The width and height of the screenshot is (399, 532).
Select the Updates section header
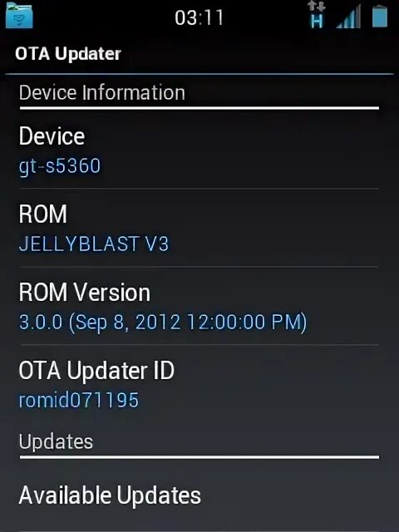[56, 441]
